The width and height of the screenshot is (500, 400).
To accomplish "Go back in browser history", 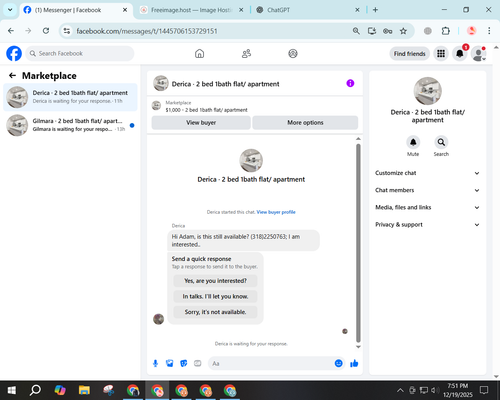I will (11, 31).
